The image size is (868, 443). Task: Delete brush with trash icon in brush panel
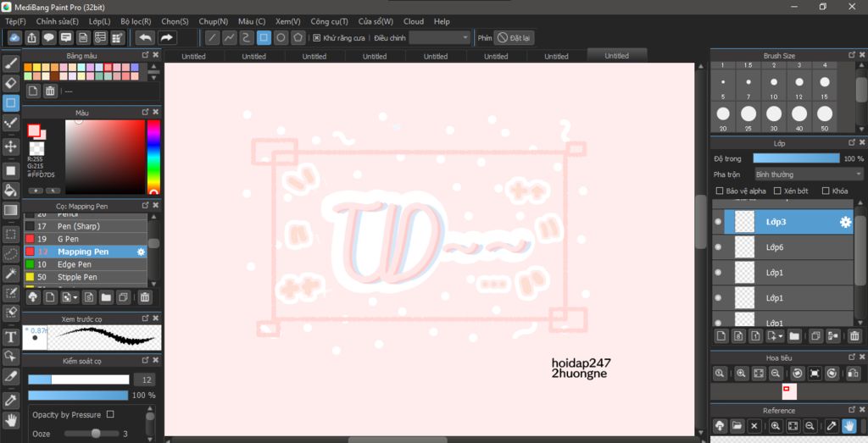pyautogui.click(x=144, y=297)
